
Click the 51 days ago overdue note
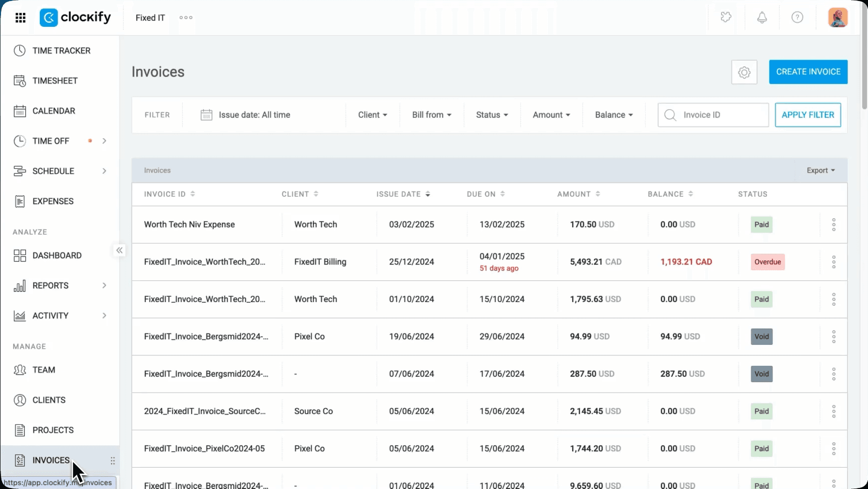click(499, 268)
